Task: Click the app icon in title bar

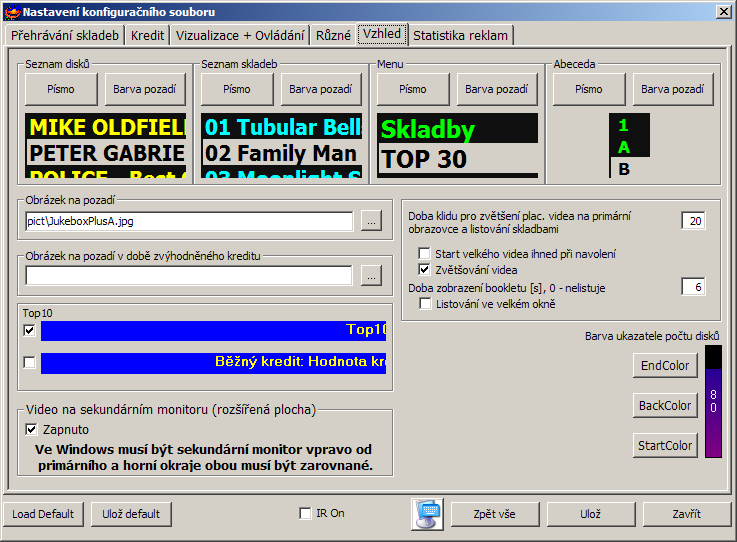Action: 13,12
